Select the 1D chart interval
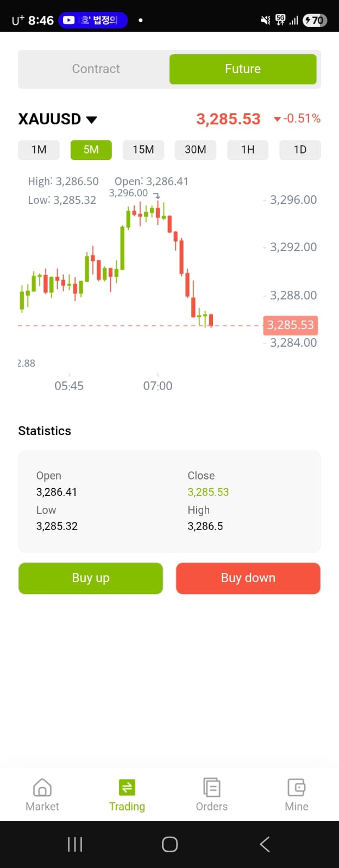 [300, 150]
